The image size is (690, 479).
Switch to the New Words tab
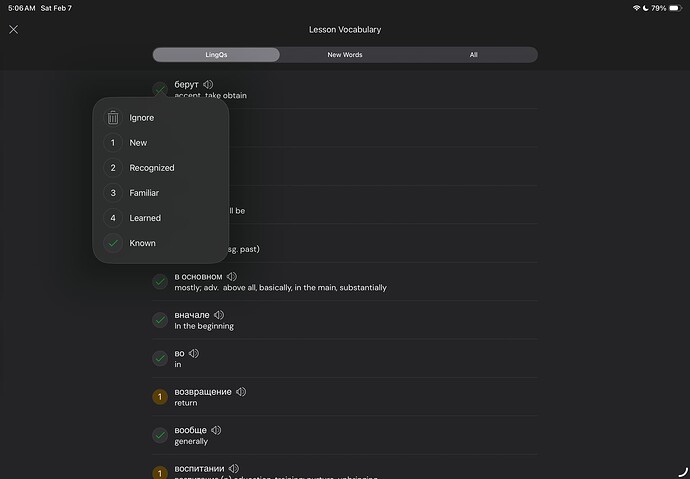(345, 55)
